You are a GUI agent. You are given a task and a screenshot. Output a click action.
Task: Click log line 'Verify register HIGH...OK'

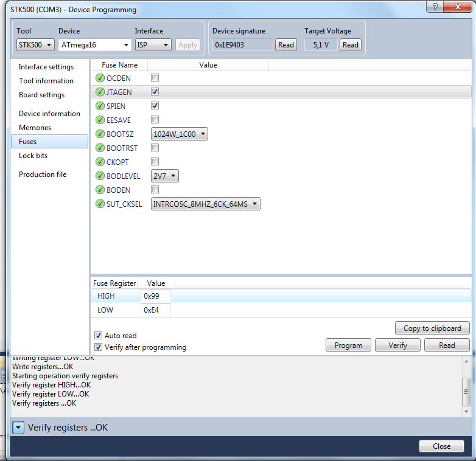click(51, 385)
